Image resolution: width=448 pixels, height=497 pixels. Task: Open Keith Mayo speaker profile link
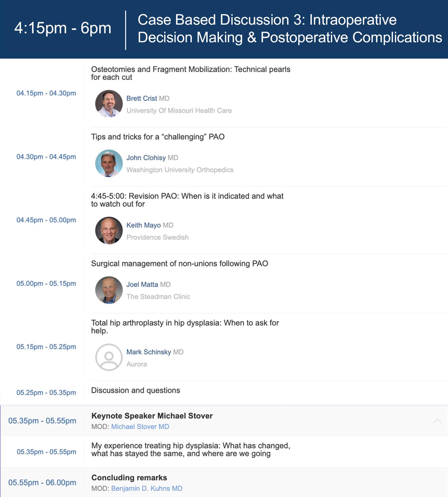coord(143,225)
